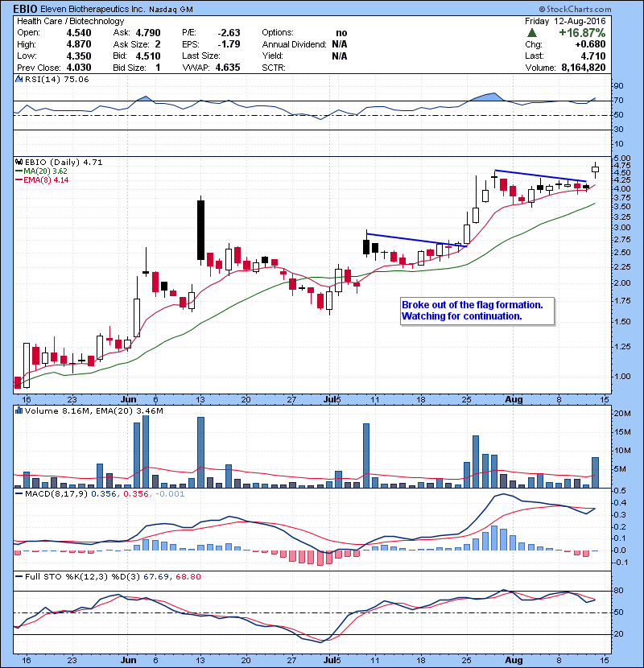This screenshot has width=644, height=668.
Task: Click the Annual Dividend label
Action: (294, 44)
